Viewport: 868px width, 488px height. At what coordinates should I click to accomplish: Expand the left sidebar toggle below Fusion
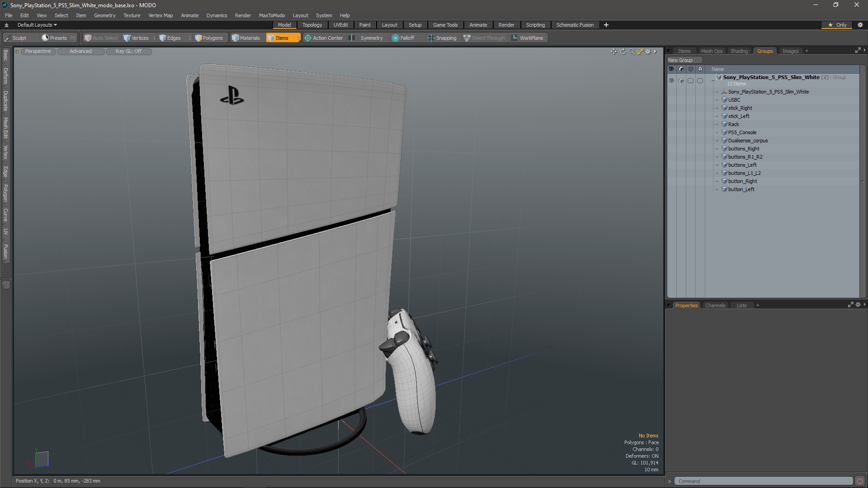point(6,285)
